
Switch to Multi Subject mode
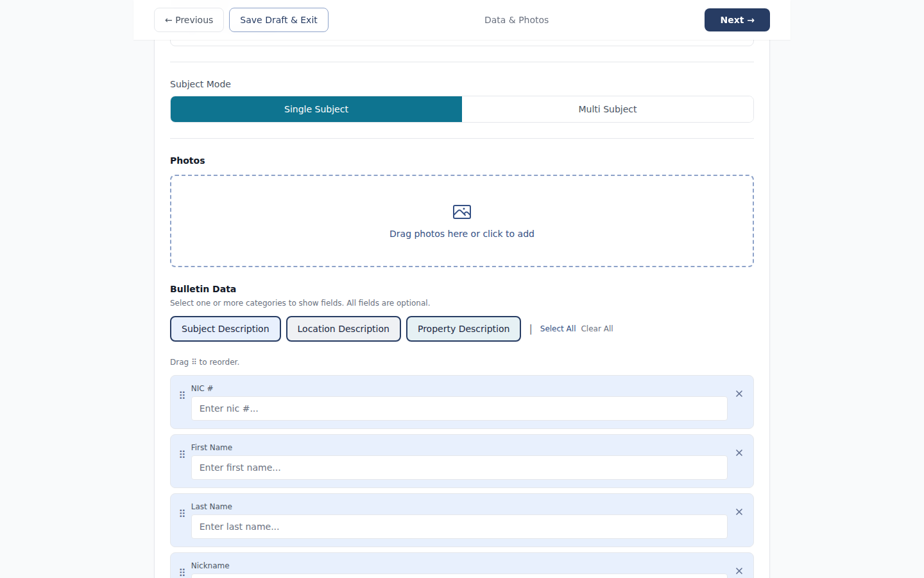(x=608, y=109)
